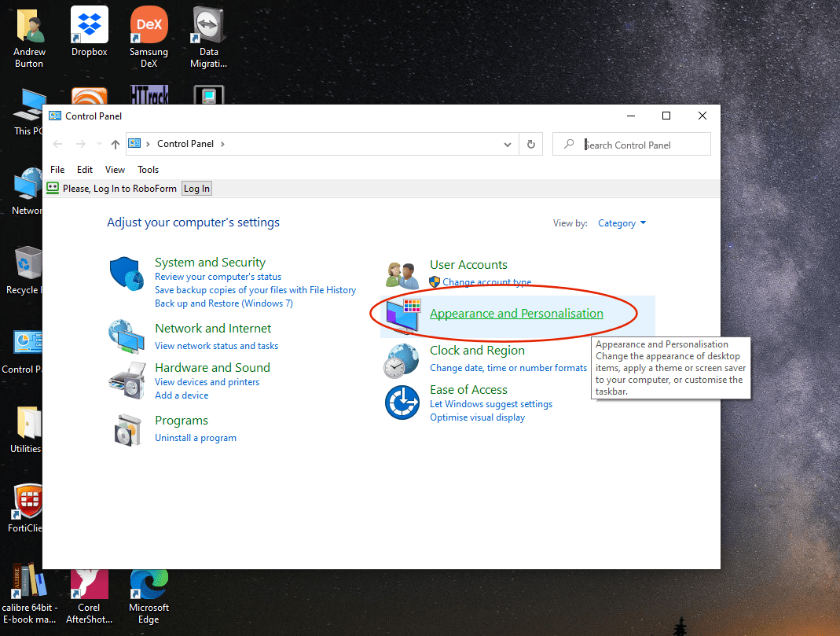Select the Network desktop icon

click(27, 191)
